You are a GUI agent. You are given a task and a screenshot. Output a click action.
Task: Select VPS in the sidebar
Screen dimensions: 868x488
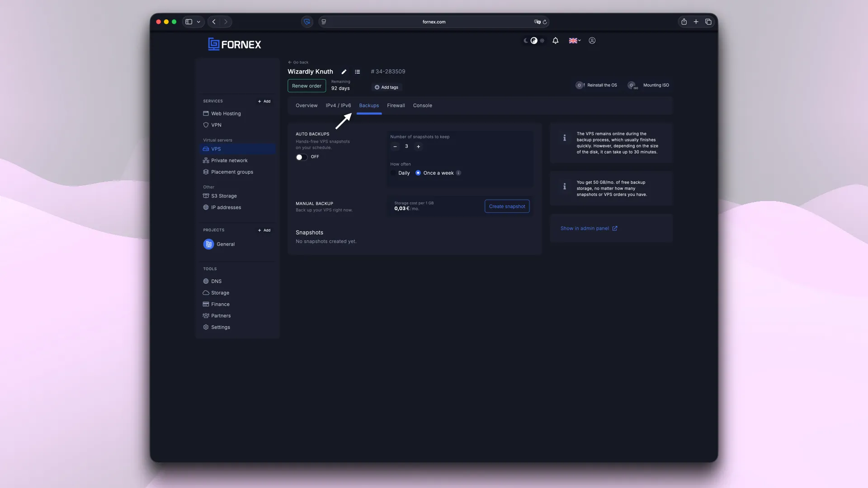pos(217,149)
